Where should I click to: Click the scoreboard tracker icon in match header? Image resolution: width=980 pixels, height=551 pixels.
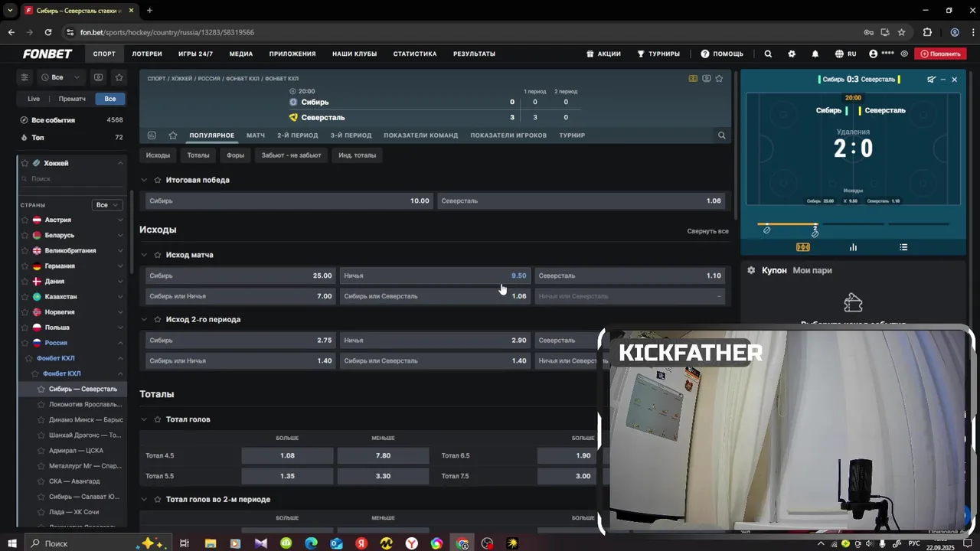pyautogui.click(x=693, y=78)
